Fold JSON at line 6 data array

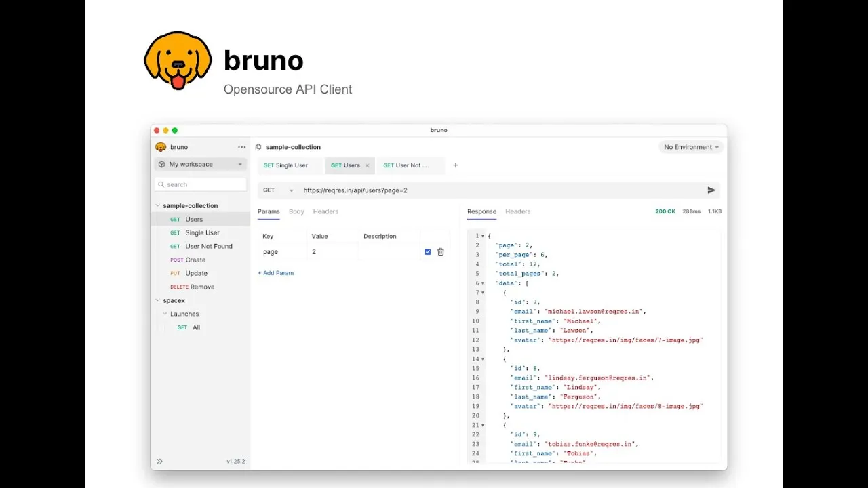coord(483,283)
